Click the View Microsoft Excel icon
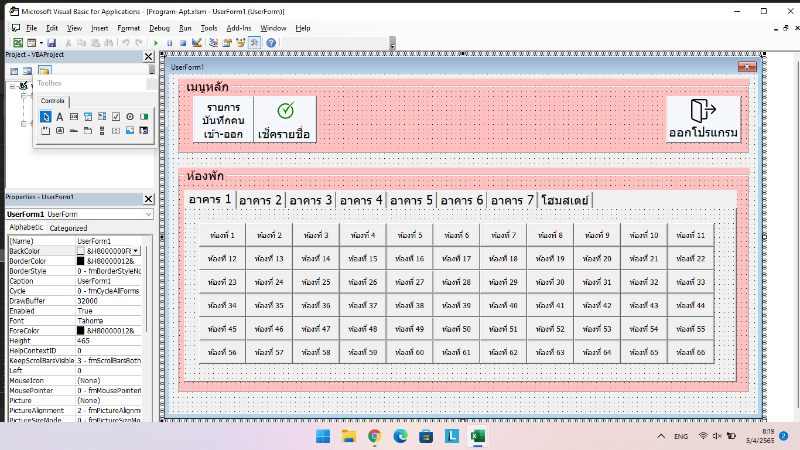The height and width of the screenshot is (450, 800). [x=18, y=44]
